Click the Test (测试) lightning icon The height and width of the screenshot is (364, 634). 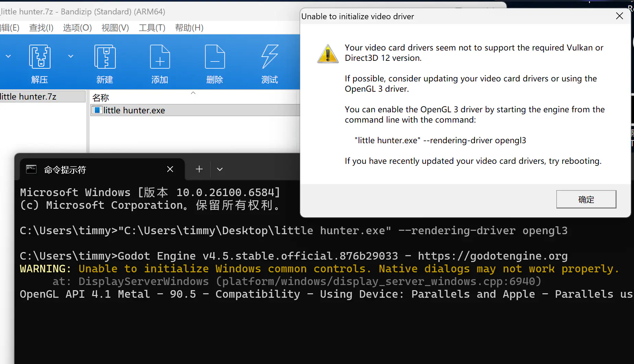click(x=270, y=57)
